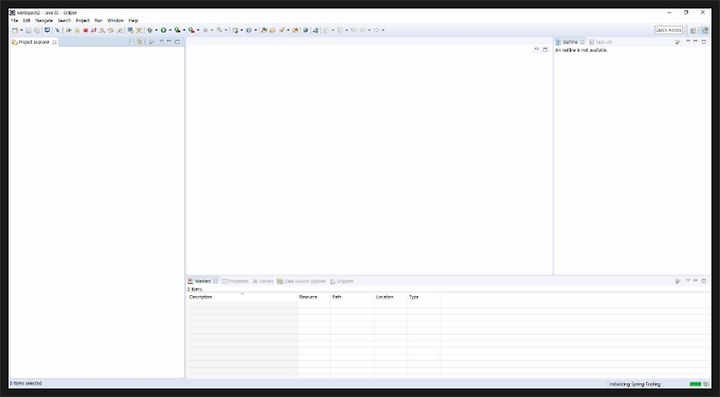Minimize the Project Explorer panel
Viewport: 720px width, 397px height.
click(169, 42)
